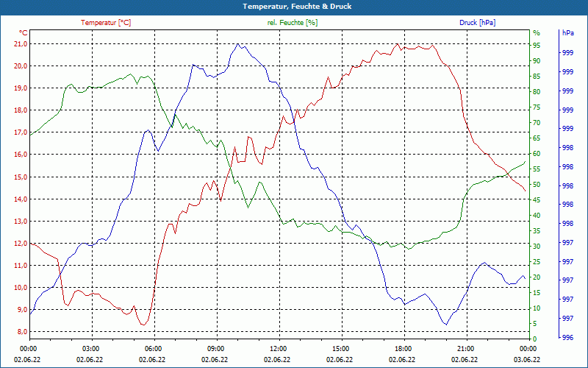Click the "00:00" time label dated 02.06.22
Image resolution: width=588 pixels, height=368 pixels.
[28, 349]
